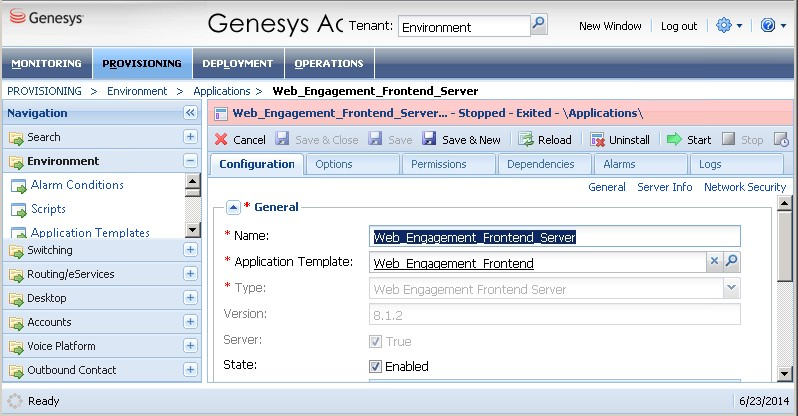Screen dimensions: 798x416
Task: Click the red Cancel X icon
Action: 221,140
